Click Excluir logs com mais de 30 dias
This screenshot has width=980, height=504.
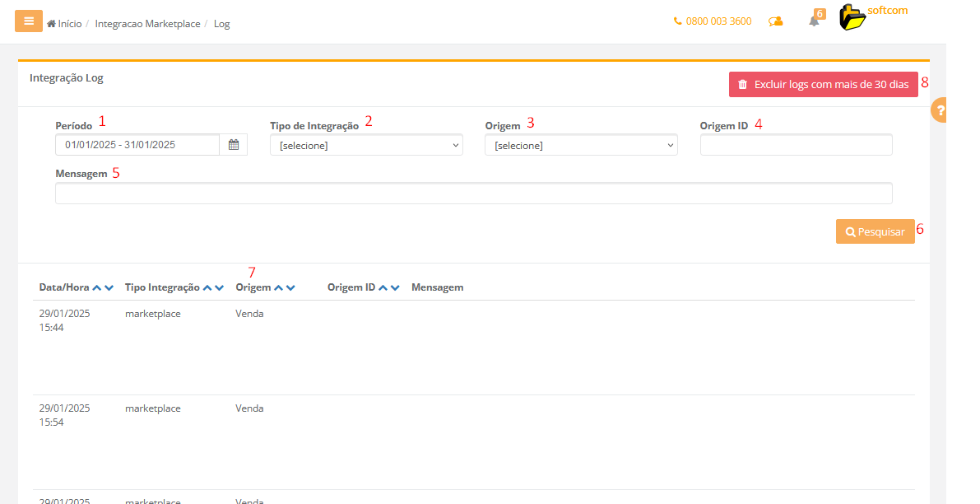point(823,85)
